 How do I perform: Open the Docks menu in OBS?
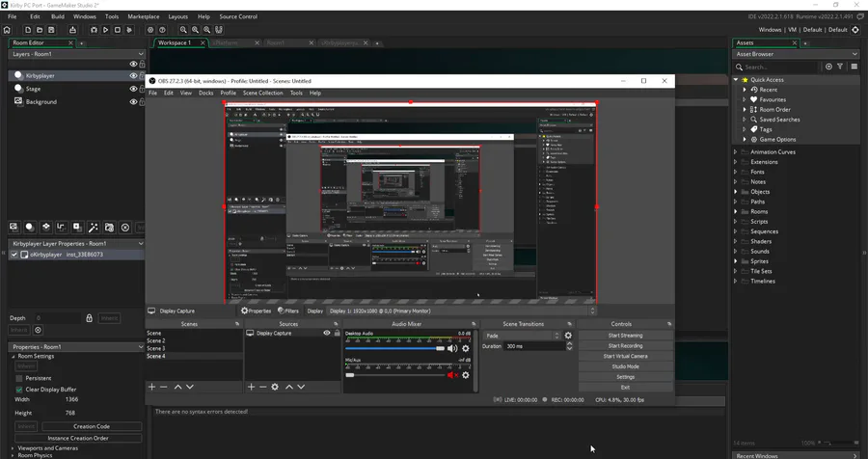(x=206, y=93)
